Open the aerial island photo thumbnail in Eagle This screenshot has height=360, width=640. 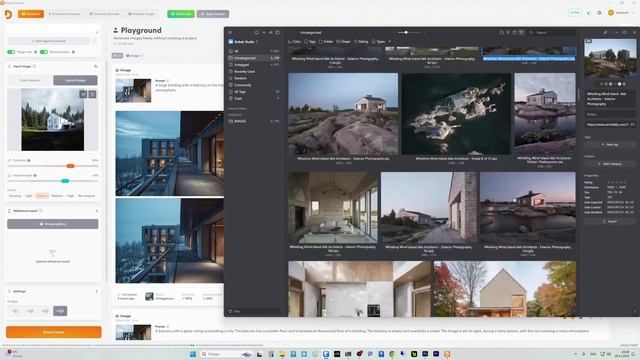click(x=456, y=113)
